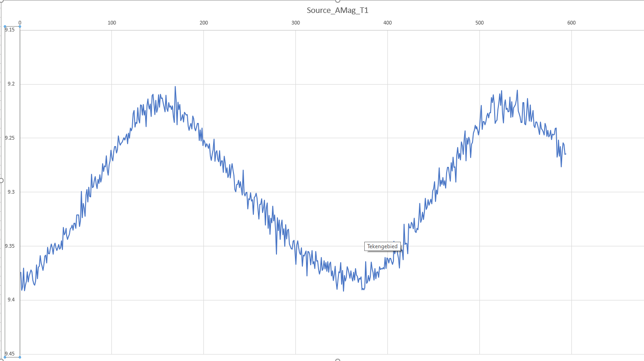
Task: Click the 9.45 vertical axis label
Action: 10,354
